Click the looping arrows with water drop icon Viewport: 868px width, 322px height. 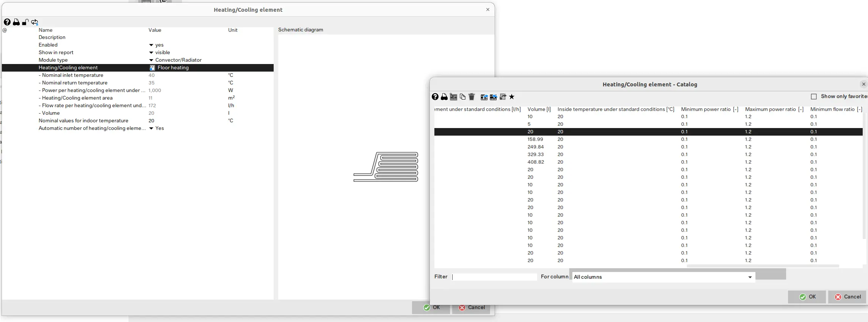(x=34, y=22)
